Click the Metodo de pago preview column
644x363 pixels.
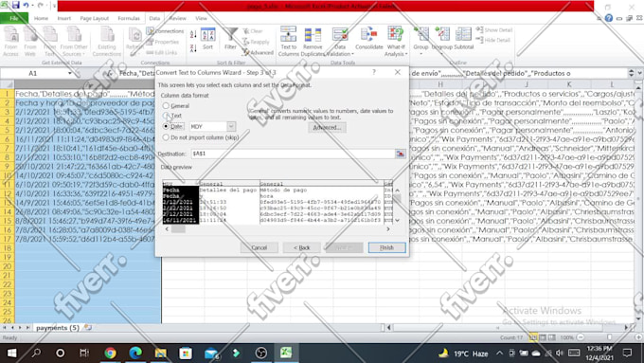click(x=321, y=202)
